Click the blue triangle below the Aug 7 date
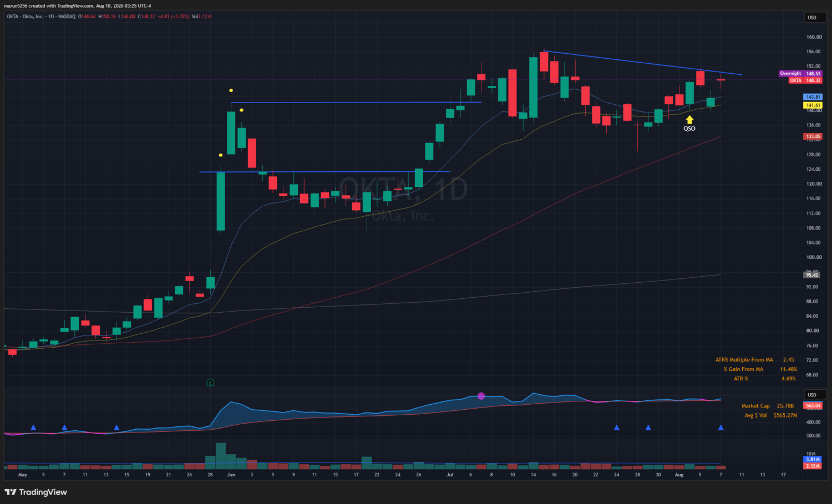832x504 pixels. (721, 427)
